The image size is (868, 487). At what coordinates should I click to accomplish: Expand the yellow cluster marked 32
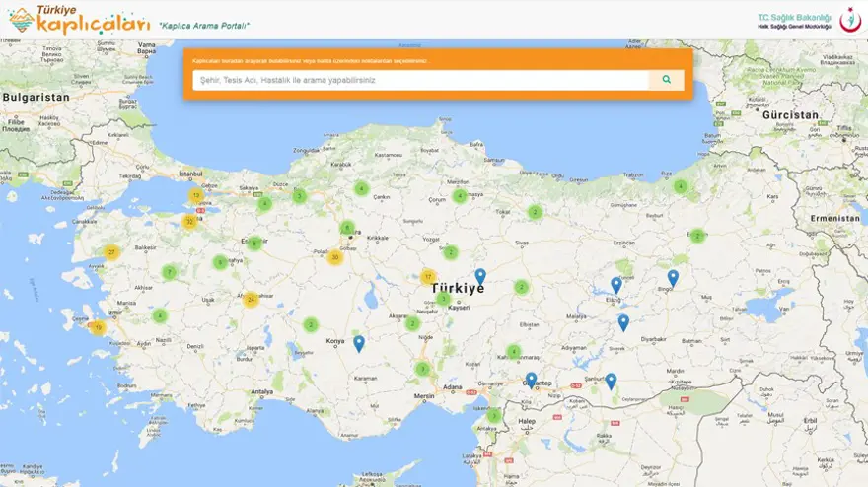click(189, 222)
